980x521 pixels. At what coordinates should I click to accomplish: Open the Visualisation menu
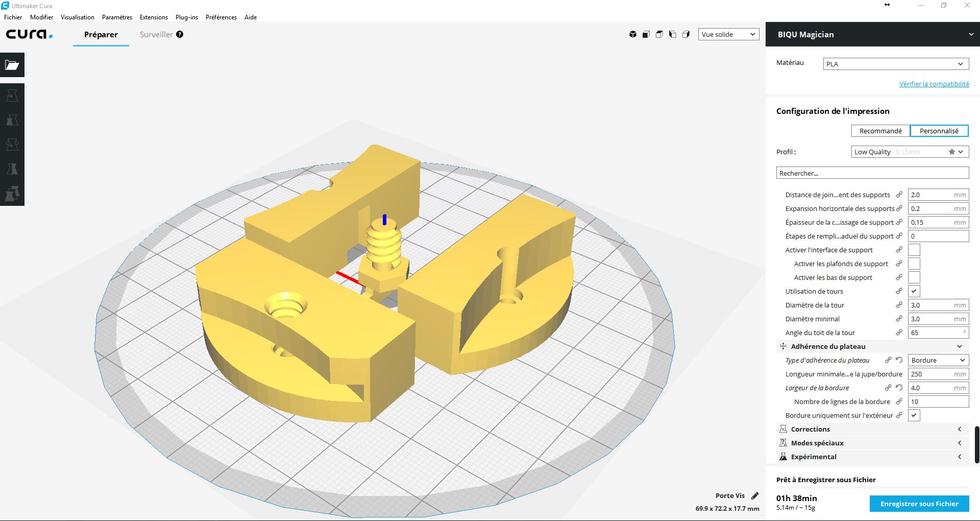coord(78,17)
